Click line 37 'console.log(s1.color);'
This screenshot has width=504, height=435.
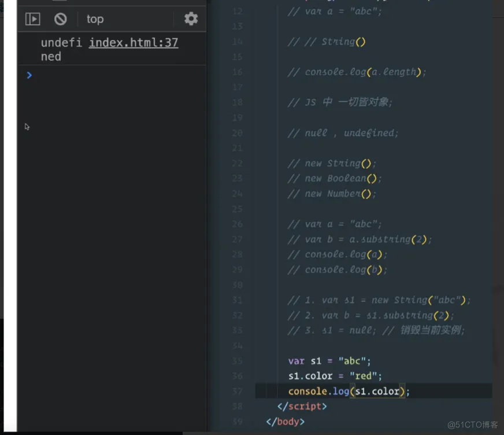pos(349,391)
